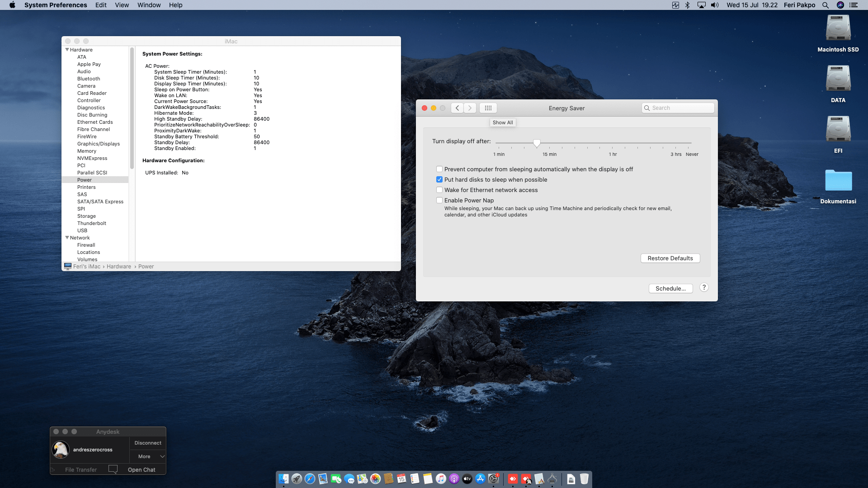
Task: Open Launchpad from the dock
Action: [297, 479]
